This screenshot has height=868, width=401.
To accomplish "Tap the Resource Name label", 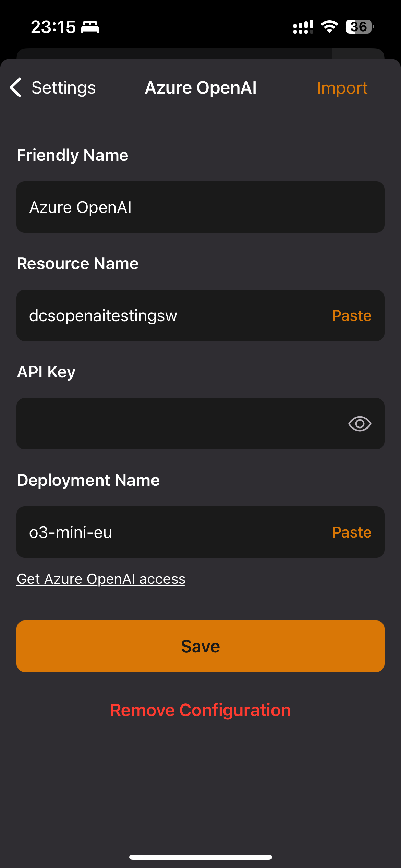I will pos(78,264).
